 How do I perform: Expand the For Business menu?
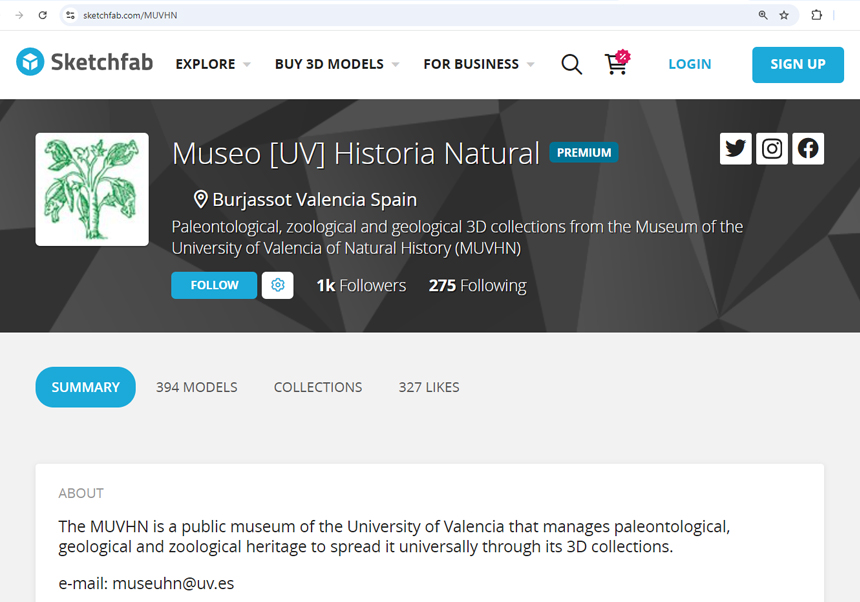pos(478,64)
